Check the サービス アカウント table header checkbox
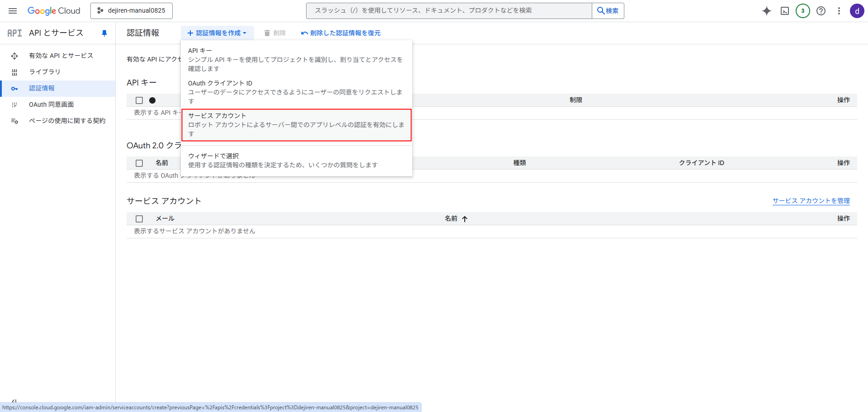This screenshot has width=868, height=412. click(x=139, y=219)
